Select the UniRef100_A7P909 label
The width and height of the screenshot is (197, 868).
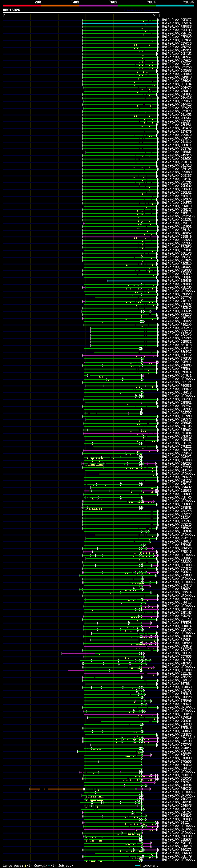pos(177,37)
